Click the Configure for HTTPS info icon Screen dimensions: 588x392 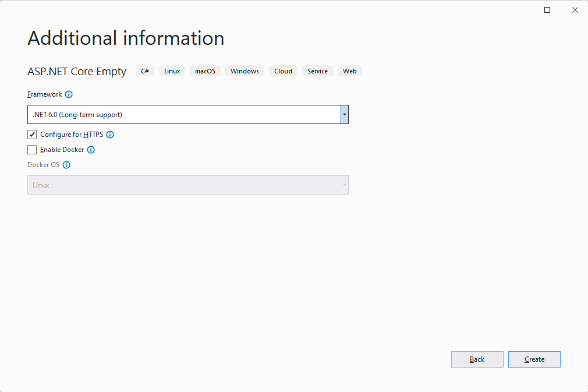(x=110, y=135)
